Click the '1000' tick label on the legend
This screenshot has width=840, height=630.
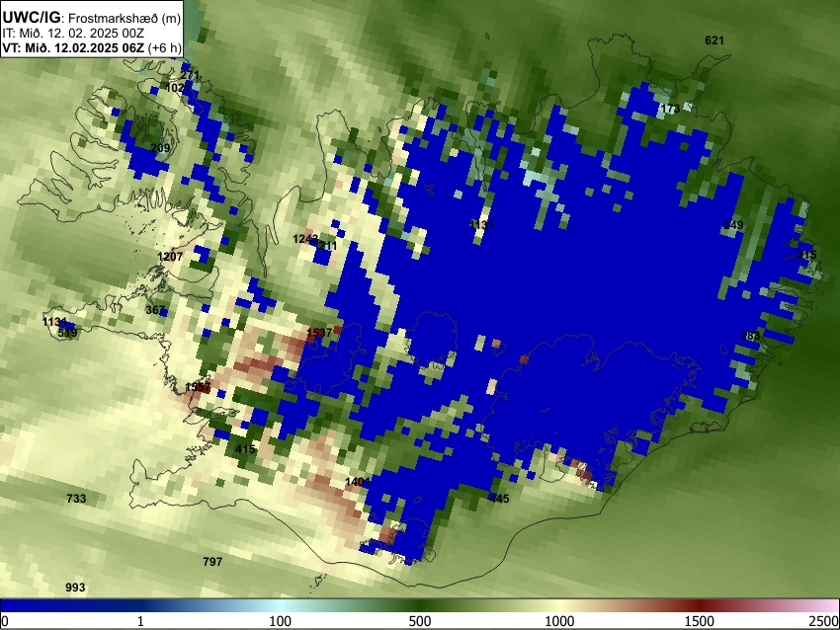click(x=559, y=621)
